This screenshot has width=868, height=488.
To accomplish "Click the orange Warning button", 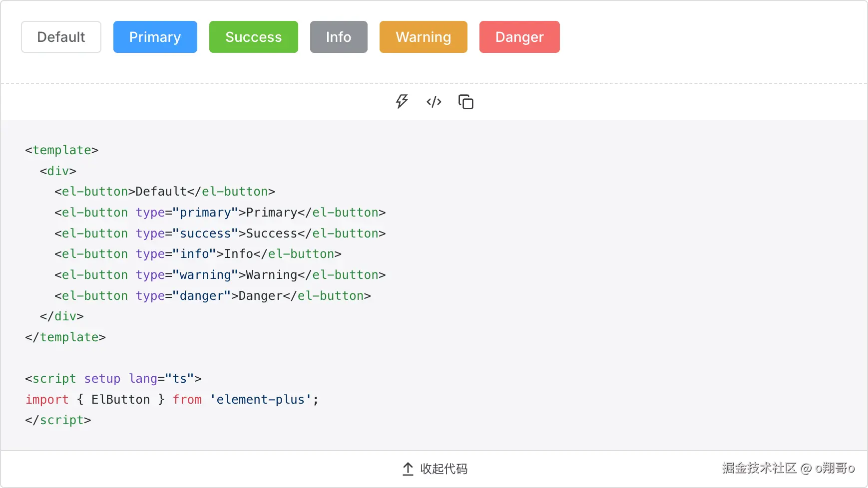I will point(423,37).
